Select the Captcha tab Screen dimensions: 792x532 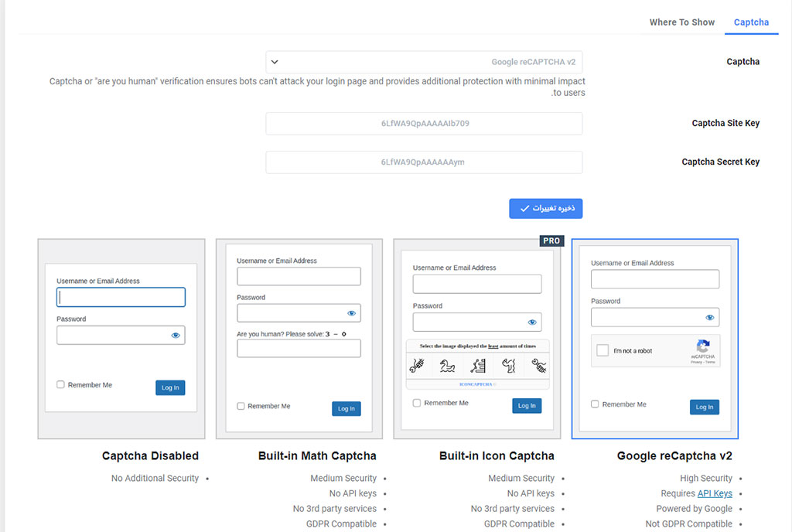[x=751, y=22]
